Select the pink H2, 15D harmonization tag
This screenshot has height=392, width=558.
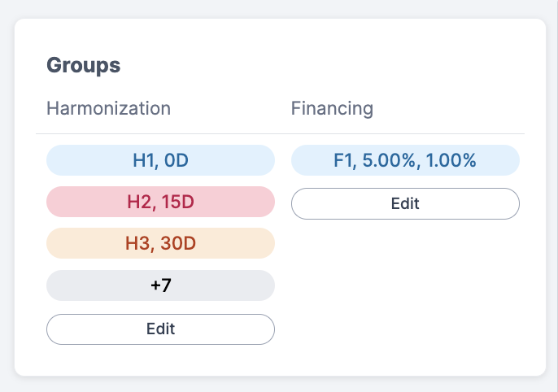[160, 202]
